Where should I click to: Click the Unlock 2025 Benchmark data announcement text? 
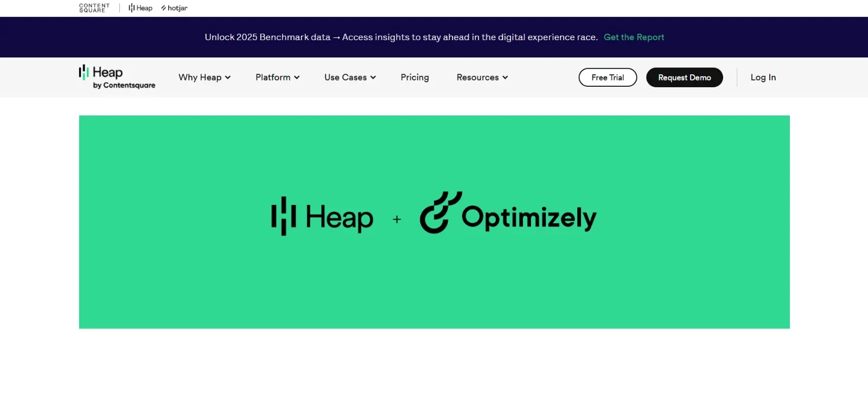pos(401,37)
